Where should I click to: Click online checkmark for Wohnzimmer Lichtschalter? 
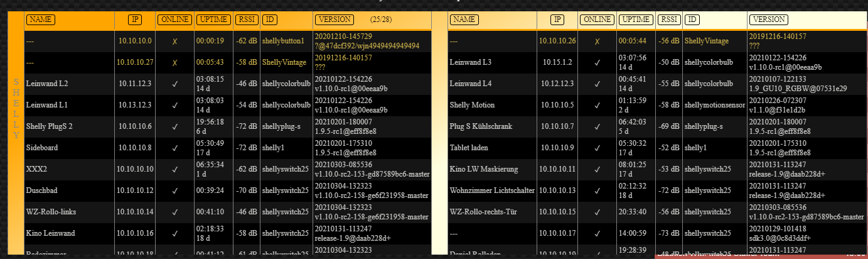597,190
